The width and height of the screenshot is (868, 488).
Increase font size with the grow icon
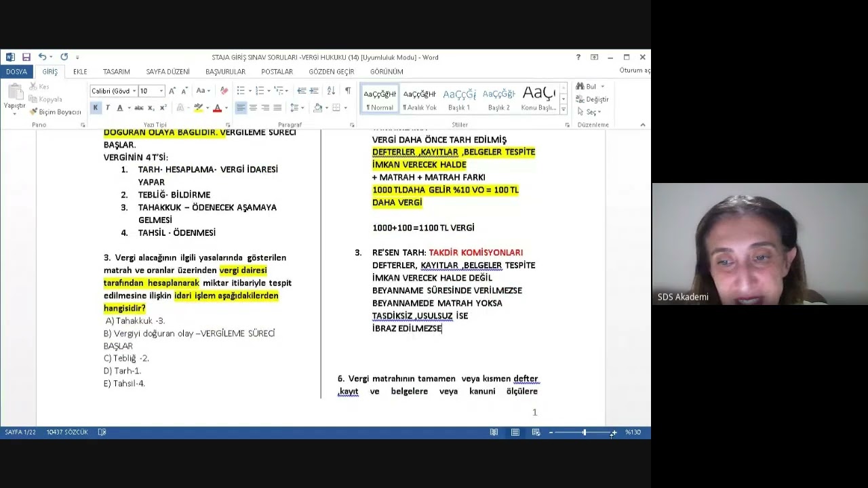(x=172, y=91)
